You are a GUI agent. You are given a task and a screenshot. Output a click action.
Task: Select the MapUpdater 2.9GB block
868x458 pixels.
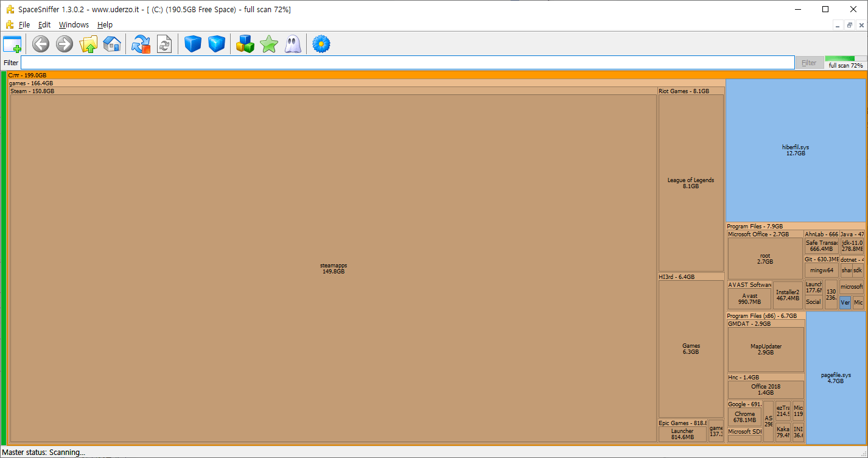tap(766, 350)
